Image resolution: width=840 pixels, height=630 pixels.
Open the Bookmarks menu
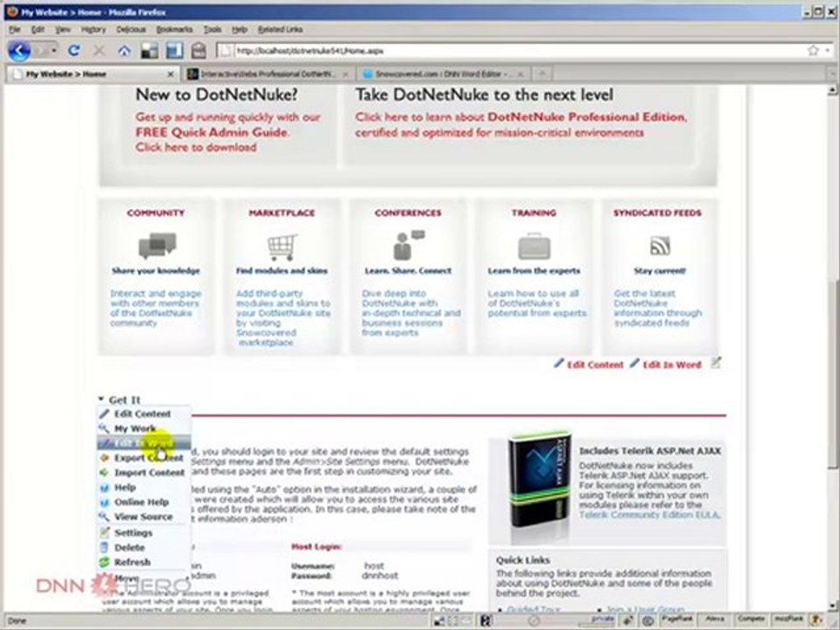click(174, 30)
